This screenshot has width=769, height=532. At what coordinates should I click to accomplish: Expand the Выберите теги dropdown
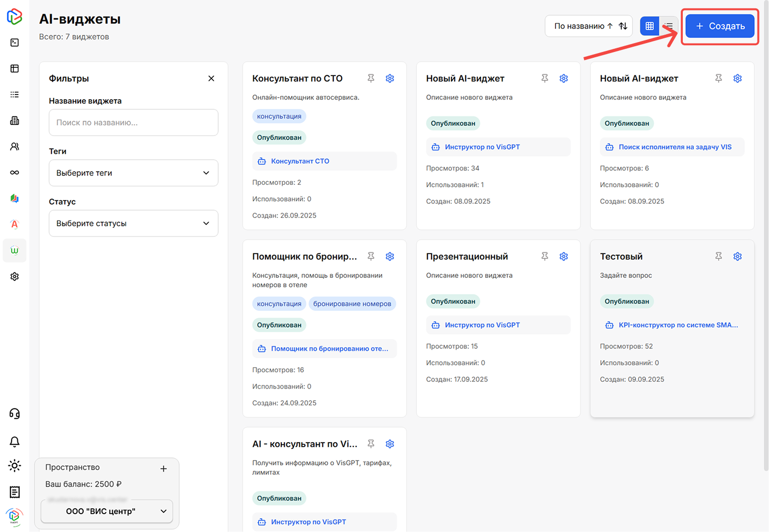(x=134, y=173)
